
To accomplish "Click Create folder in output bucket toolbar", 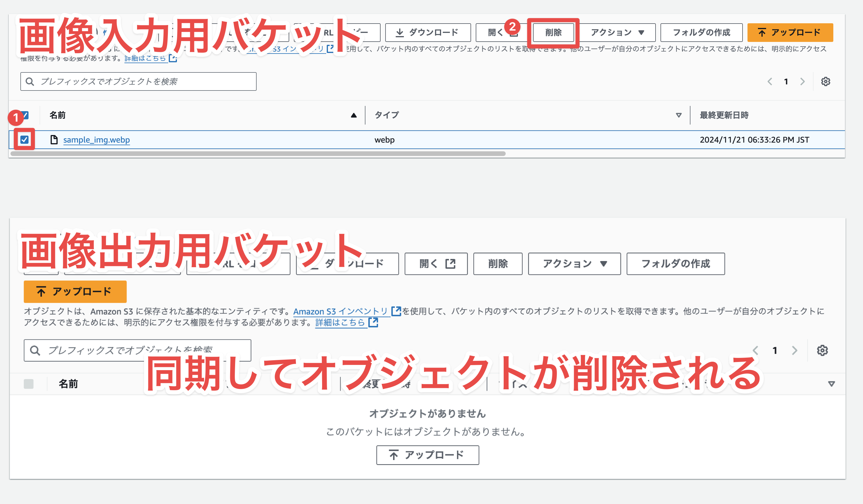I will click(x=676, y=264).
